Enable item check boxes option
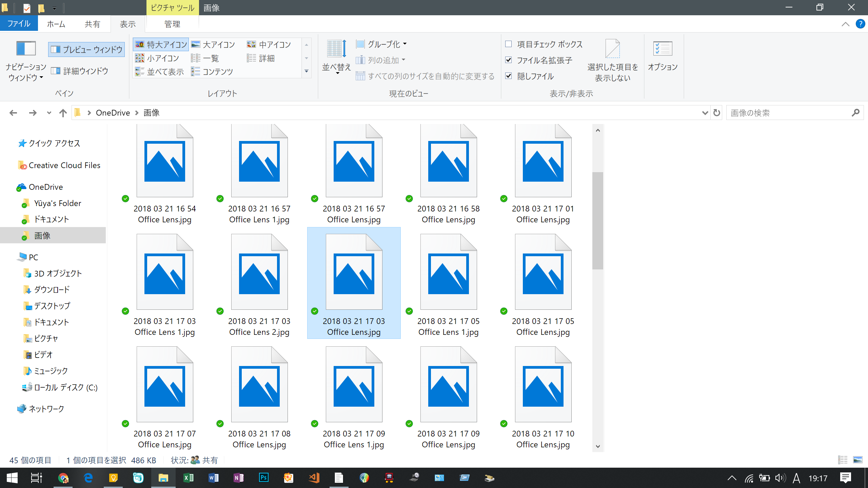Image resolution: width=868 pixels, height=488 pixels. pos(509,44)
